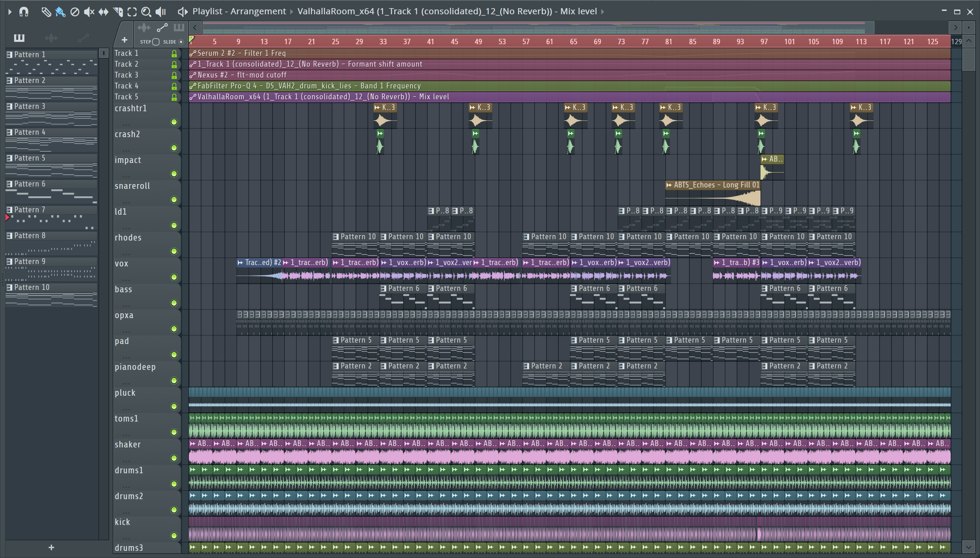Show patterns in the picker panel
The image size is (980, 558).
coord(19,37)
